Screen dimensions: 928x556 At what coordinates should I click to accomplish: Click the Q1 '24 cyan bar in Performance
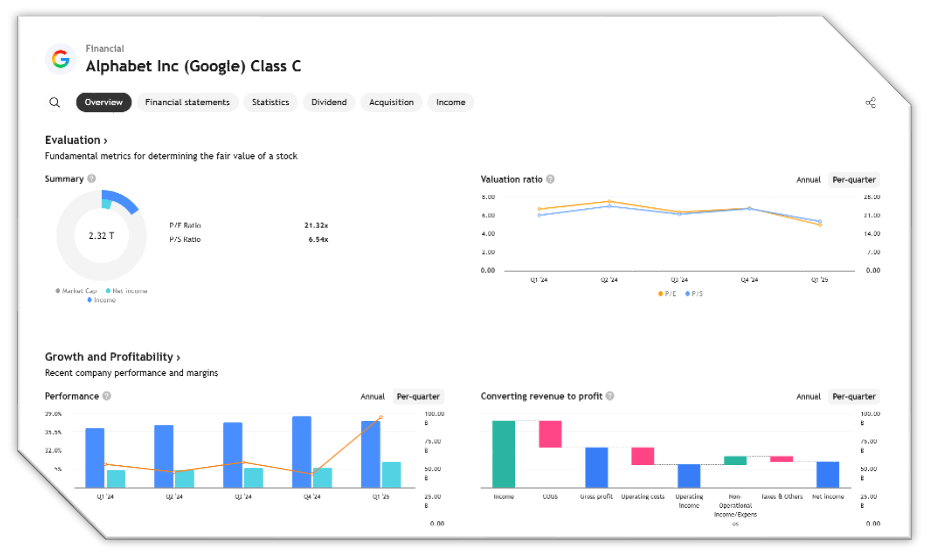click(116, 479)
